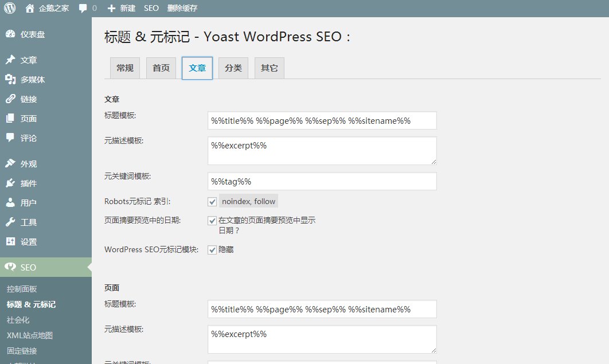Click the 插件 plug icon

[x=10, y=183]
